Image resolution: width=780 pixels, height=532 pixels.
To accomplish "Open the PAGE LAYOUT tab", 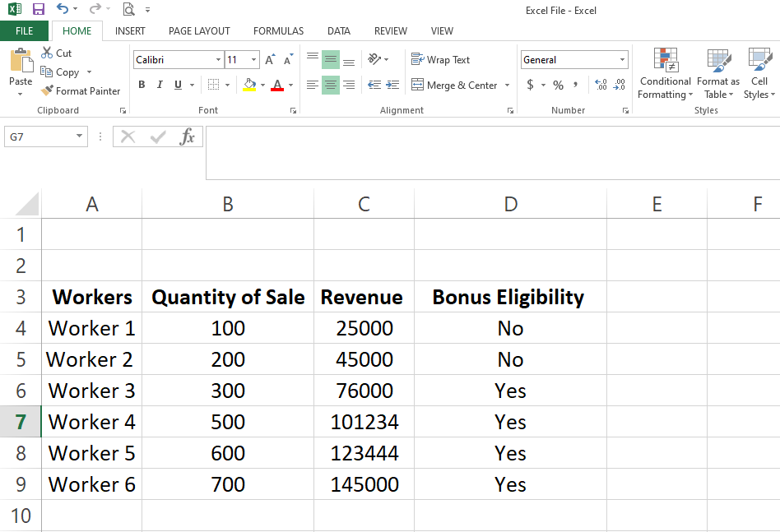I will (199, 31).
